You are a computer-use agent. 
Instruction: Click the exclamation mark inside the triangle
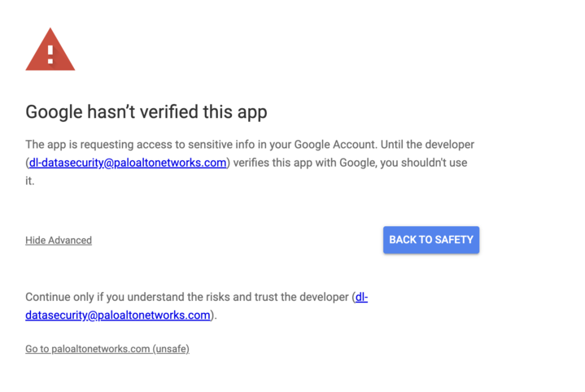[x=50, y=54]
